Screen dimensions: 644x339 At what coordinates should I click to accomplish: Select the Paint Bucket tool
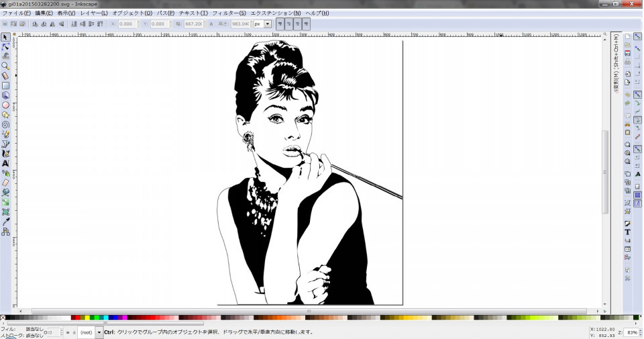point(5,192)
